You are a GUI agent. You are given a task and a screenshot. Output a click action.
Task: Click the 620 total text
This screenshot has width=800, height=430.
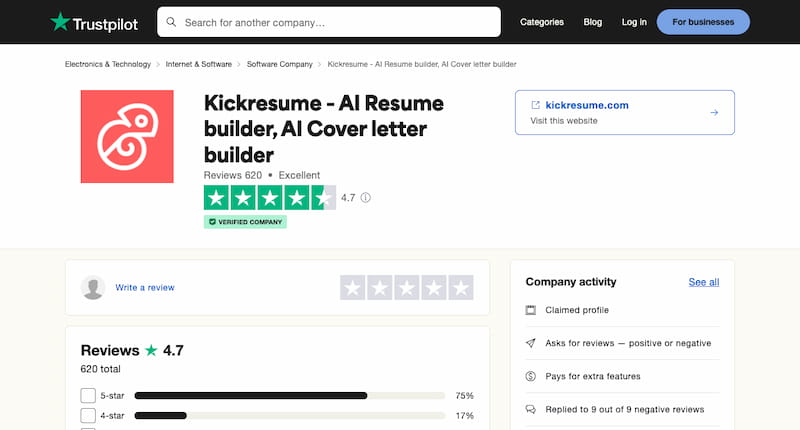pos(101,369)
